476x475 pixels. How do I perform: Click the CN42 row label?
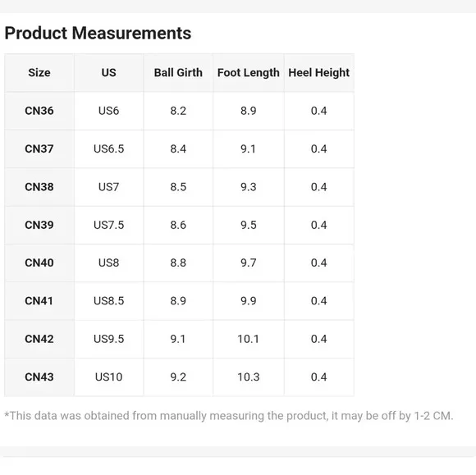coord(39,339)
